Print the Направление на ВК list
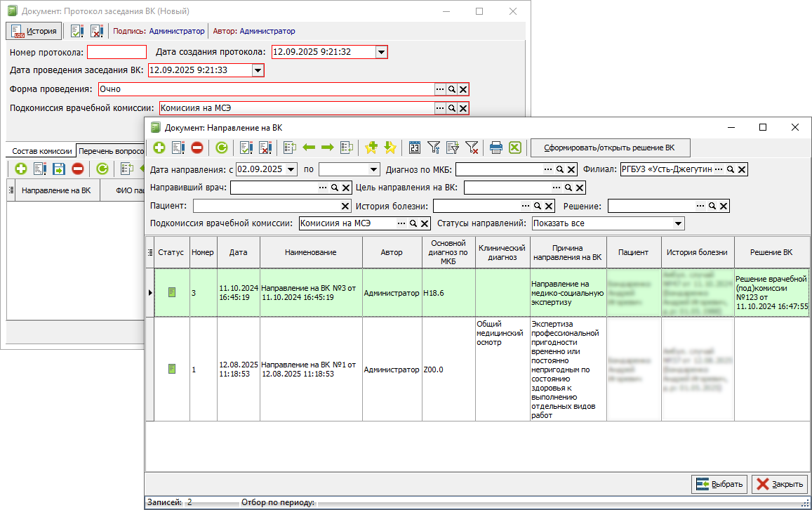The height and width of the screenshot is (510, 812). 496,148
